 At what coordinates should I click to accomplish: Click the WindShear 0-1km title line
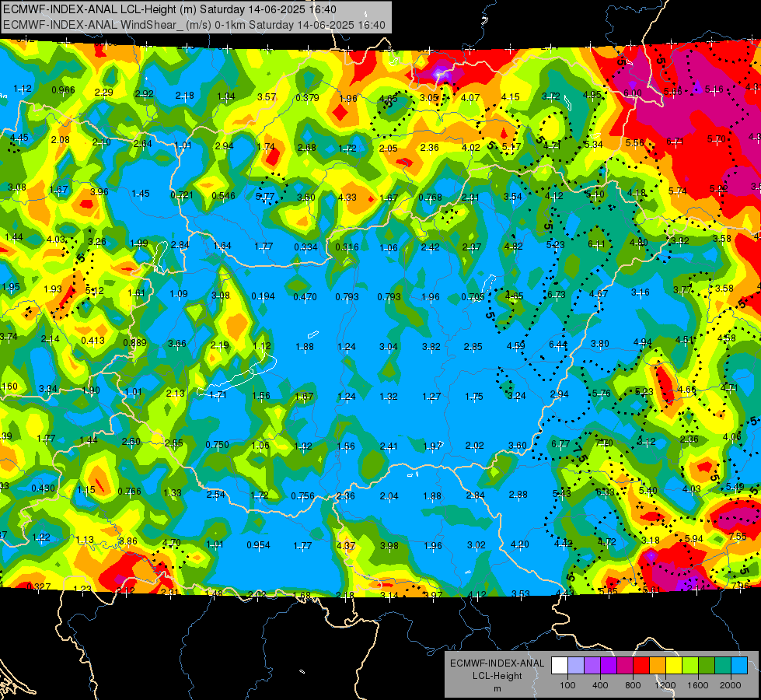[x=194, y=25]
